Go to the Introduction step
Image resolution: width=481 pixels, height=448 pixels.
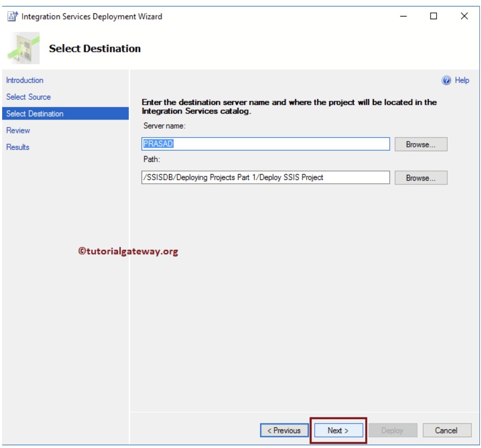pyautogui.click(x=25, y=80)
